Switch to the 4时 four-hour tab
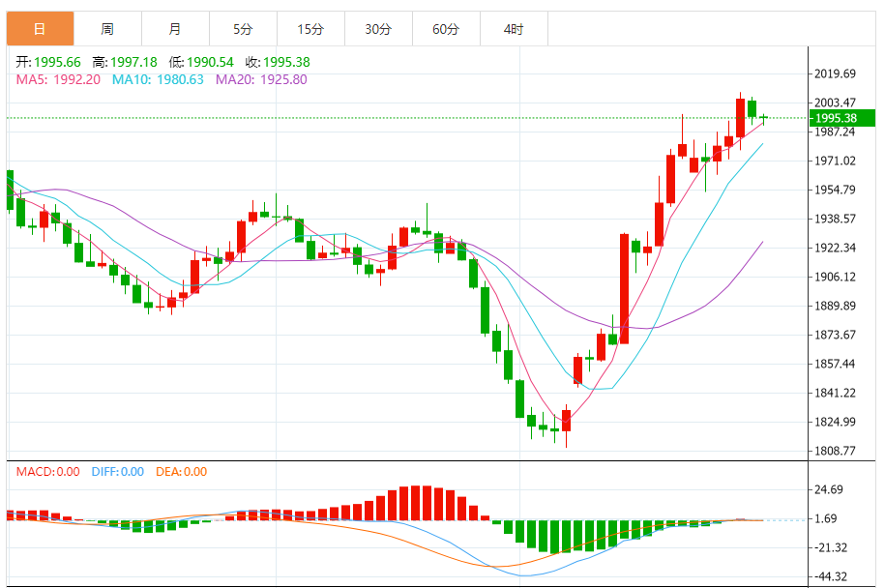The image size is (885, 588). 515,29
